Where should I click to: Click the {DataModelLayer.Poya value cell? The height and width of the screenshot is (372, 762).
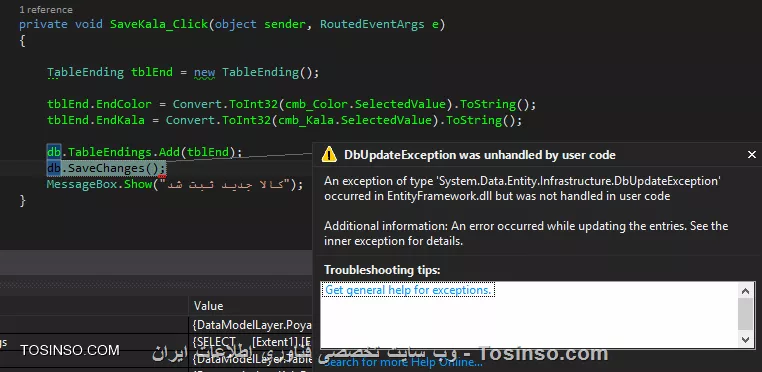point(252,325)
